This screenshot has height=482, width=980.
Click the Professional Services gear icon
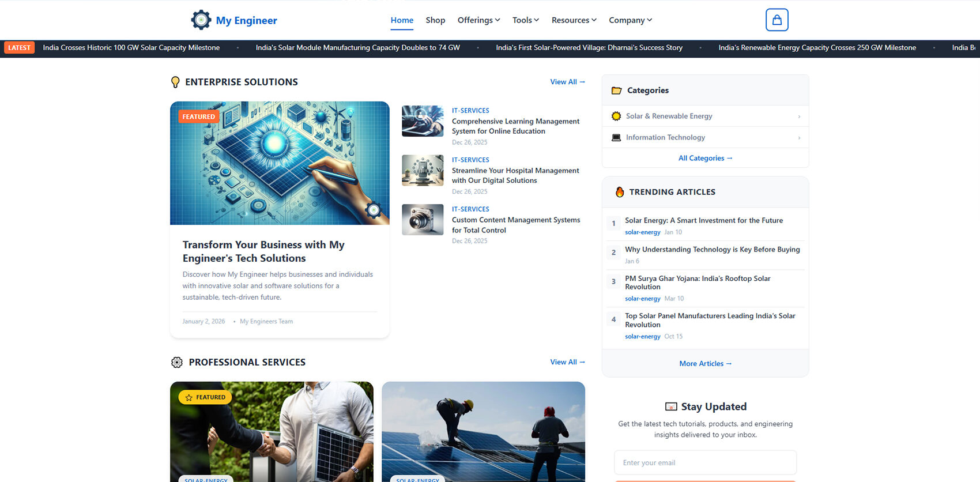click(x=177, y=363)
